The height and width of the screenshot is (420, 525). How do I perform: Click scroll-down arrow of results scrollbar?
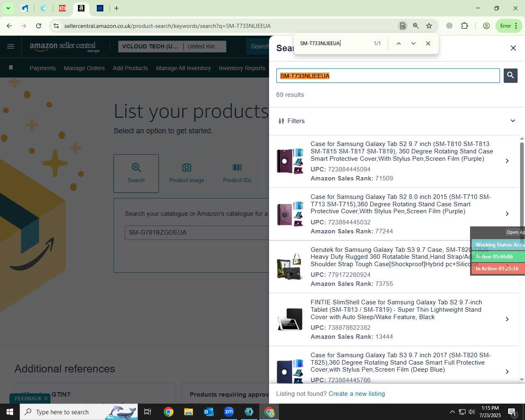click(522, 380)
